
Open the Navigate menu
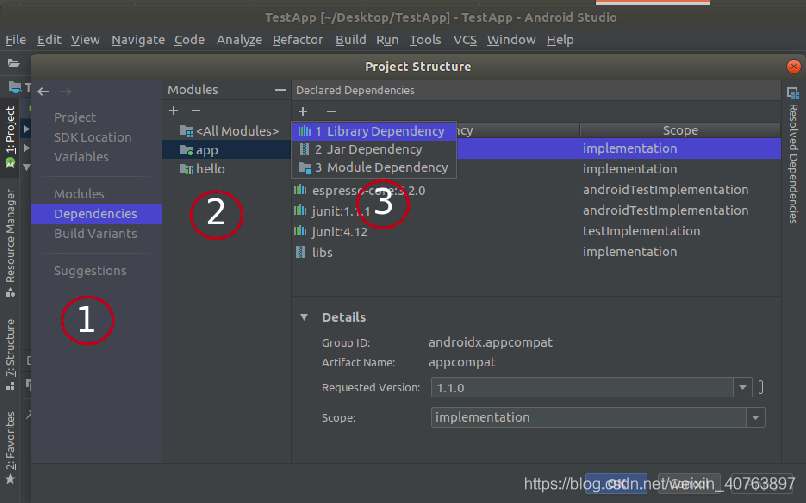point(138,40)
